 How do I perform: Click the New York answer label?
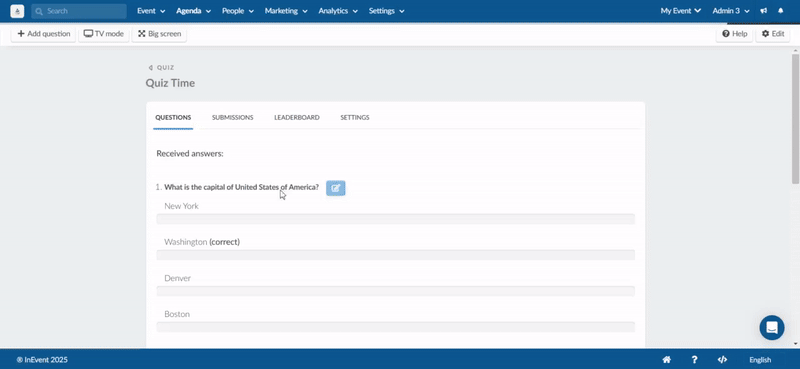tap(181, 206)
